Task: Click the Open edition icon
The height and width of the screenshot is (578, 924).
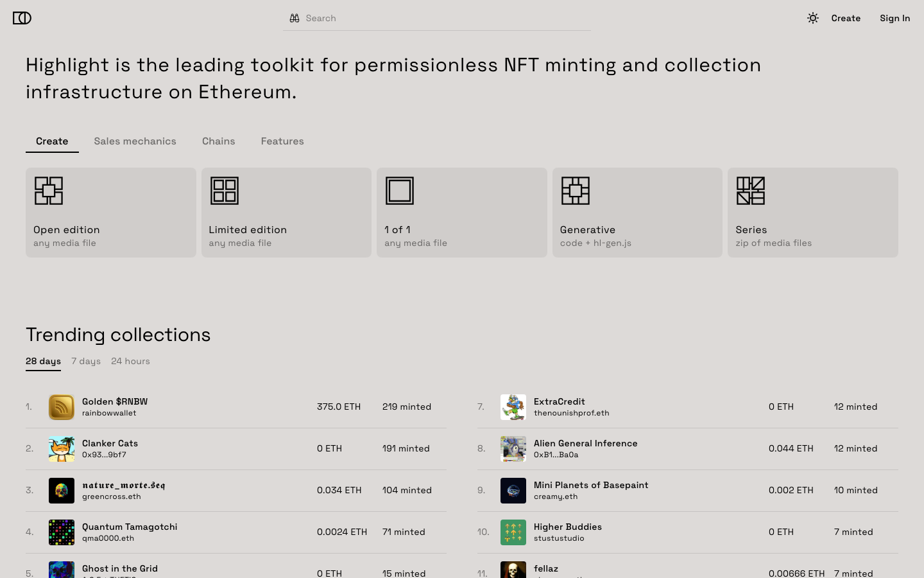Action: click(49, 191)
